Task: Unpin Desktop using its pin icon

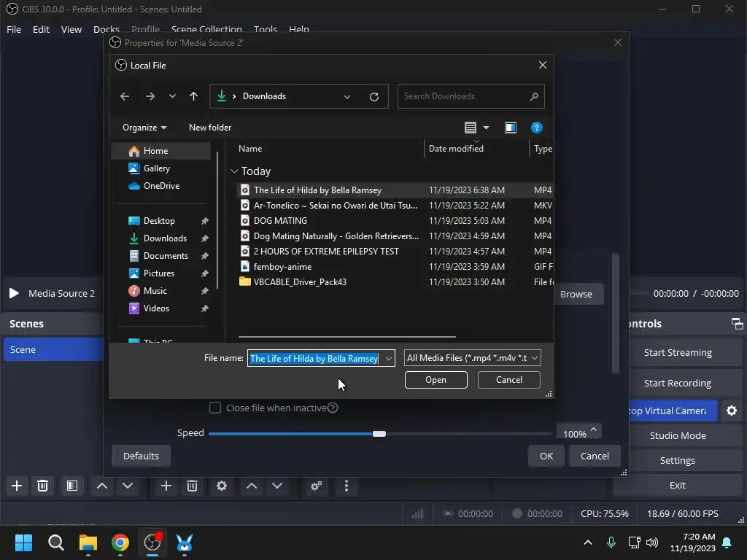Action: point(204,221)
